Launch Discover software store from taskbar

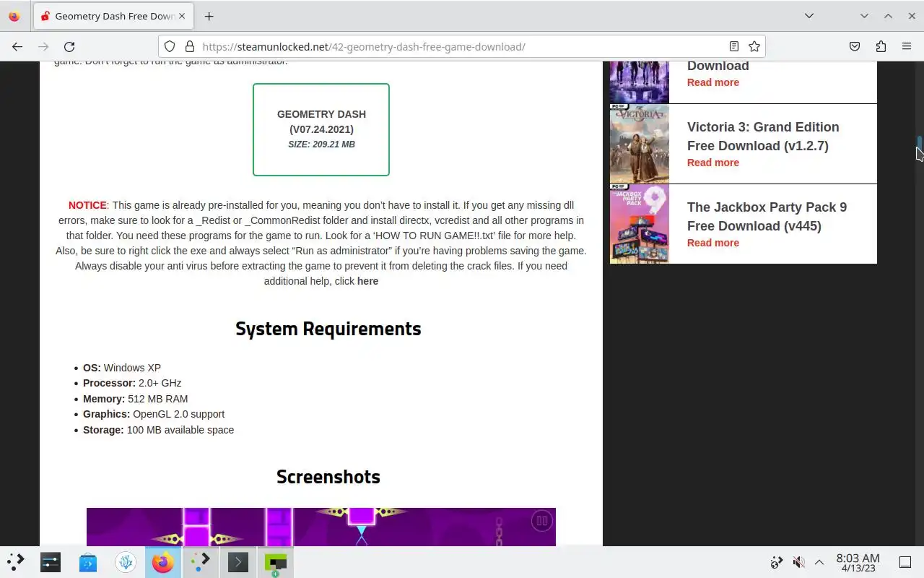pyautogui.click(x=88, y=562)
